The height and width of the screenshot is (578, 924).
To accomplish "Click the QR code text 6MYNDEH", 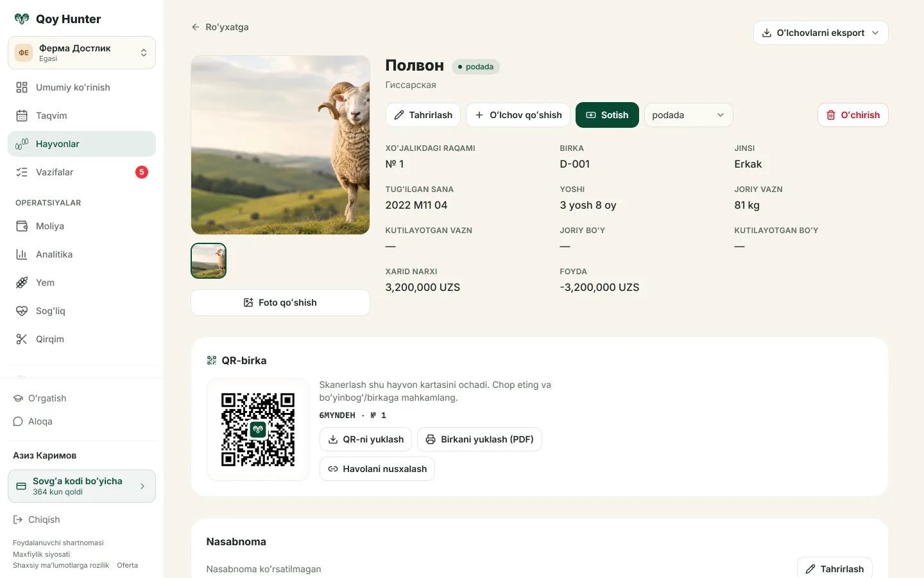I will pos(337,416).
